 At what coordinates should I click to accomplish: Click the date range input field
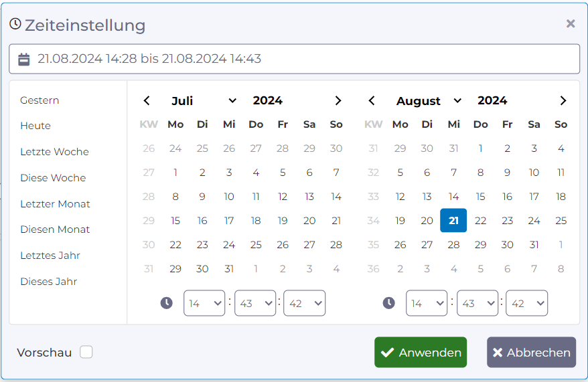[x=295, y=59]
